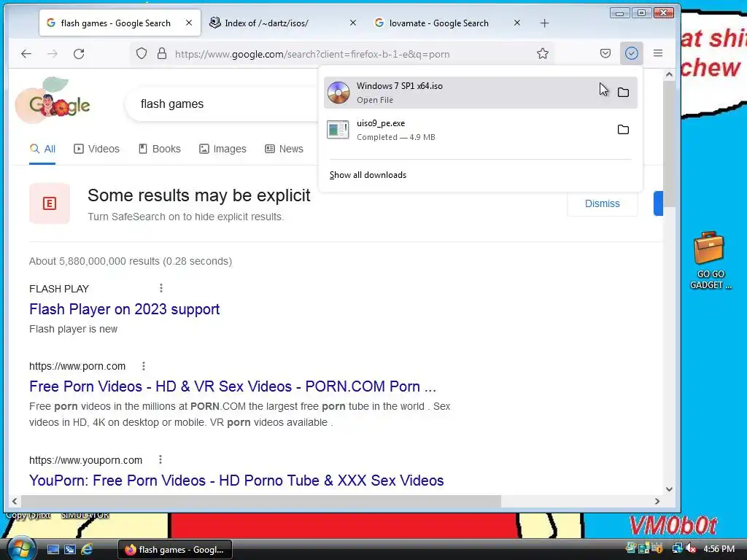Switch to Books search results
The image size is (747, 560).
pos(160,149)
